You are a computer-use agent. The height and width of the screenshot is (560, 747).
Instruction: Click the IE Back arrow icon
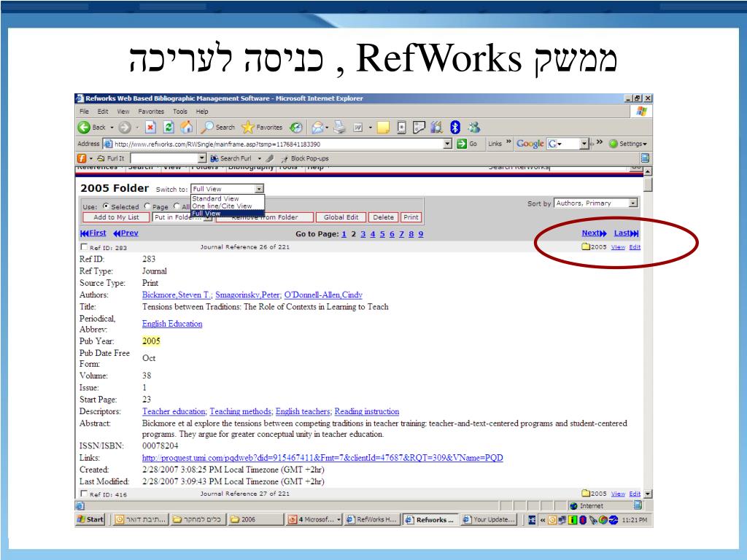(84, 127)
